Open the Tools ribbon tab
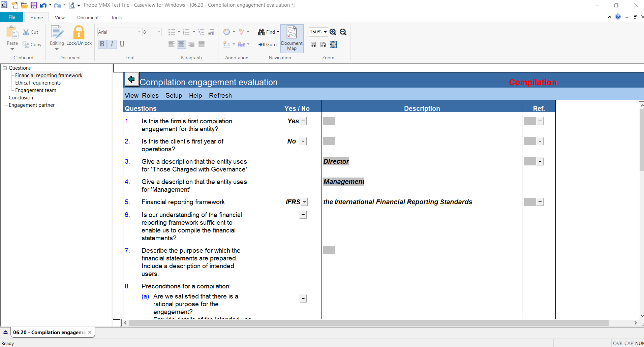644x347 pixels. click(x=116, y=18)
